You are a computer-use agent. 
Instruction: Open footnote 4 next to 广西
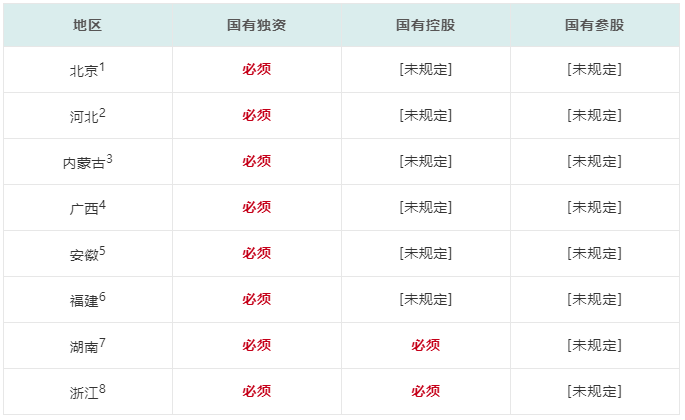coord(102,205)
